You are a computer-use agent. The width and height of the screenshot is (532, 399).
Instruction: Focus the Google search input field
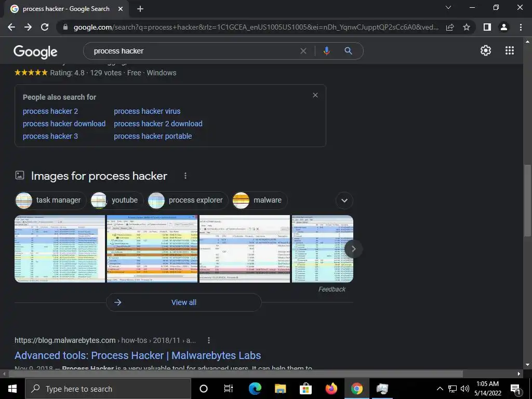(x=193, y=51)
